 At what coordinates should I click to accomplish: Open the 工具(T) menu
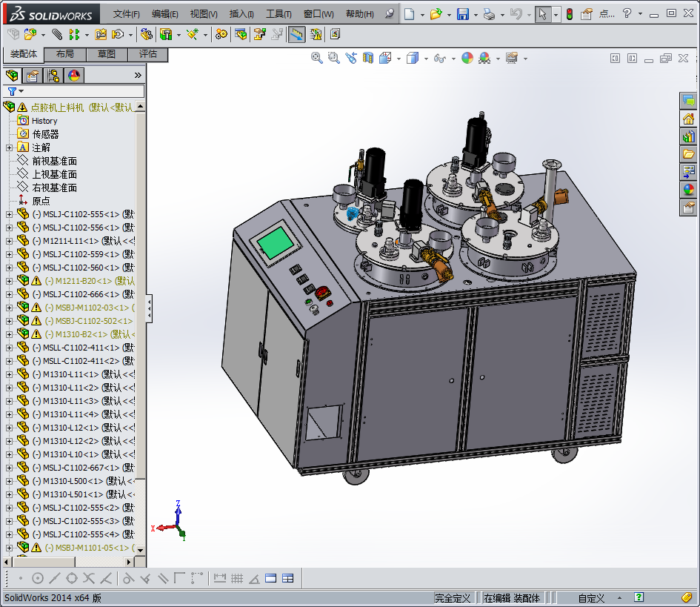pos(279,14)
